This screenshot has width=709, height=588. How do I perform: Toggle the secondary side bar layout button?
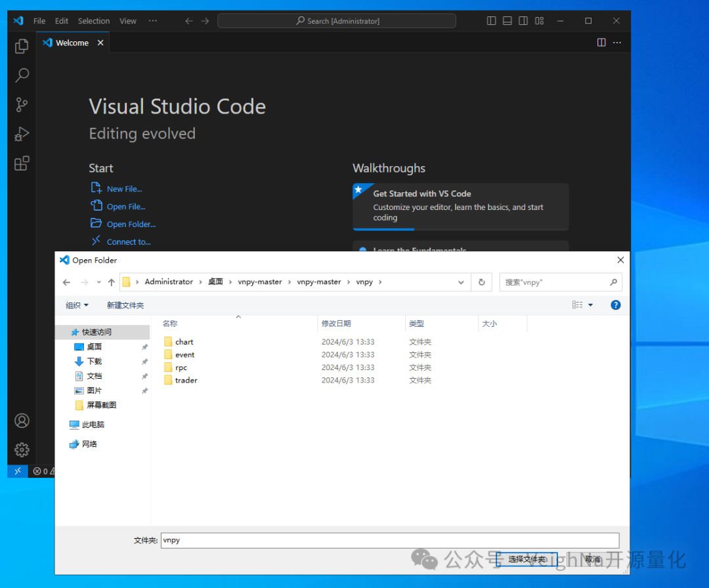coord(523,21)
